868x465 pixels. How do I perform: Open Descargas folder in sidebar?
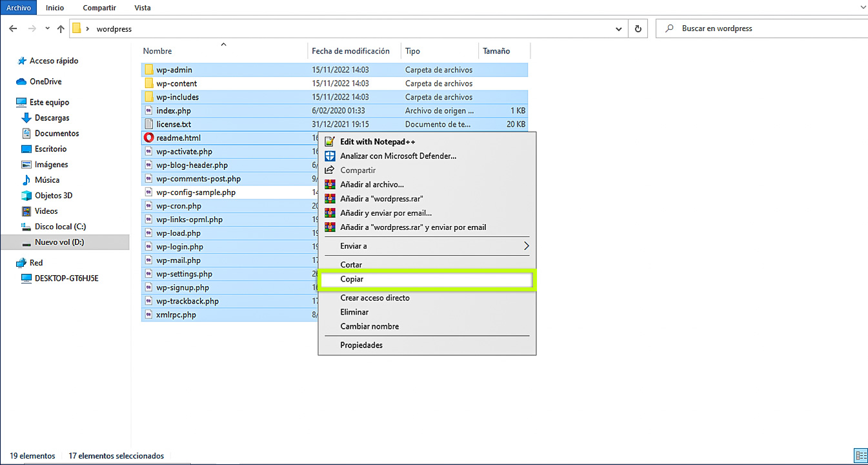[52, 118]
